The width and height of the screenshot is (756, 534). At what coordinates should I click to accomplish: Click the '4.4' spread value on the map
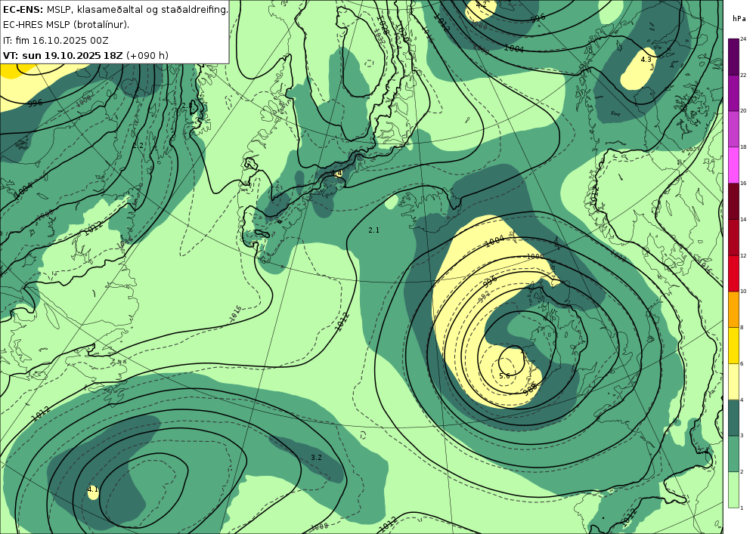click(x=336, y=173)
